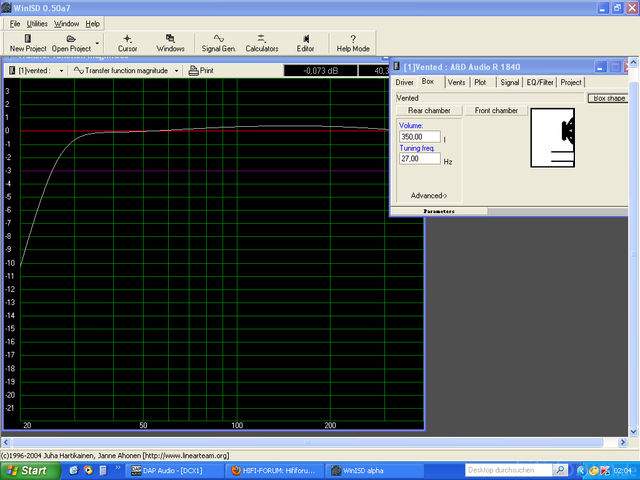The image size is (640, 480).
Task: Click the Internet Explorer quick launch icon
Action: coord(74,470)
